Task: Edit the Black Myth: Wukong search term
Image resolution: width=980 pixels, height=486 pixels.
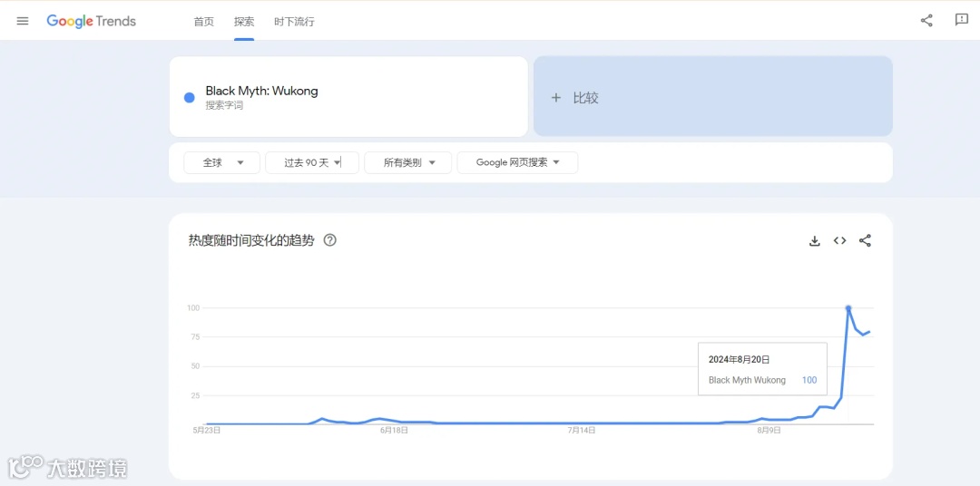Action: pos(262,92)
